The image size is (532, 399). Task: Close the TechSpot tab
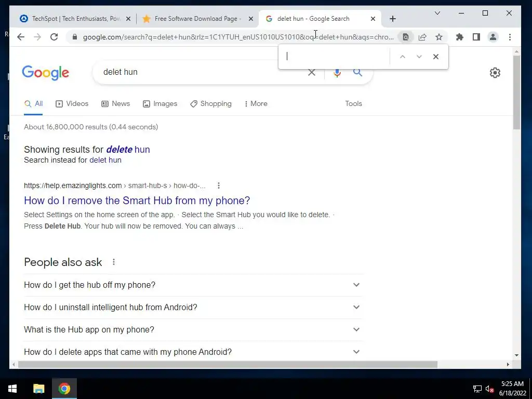click(128, 19)
